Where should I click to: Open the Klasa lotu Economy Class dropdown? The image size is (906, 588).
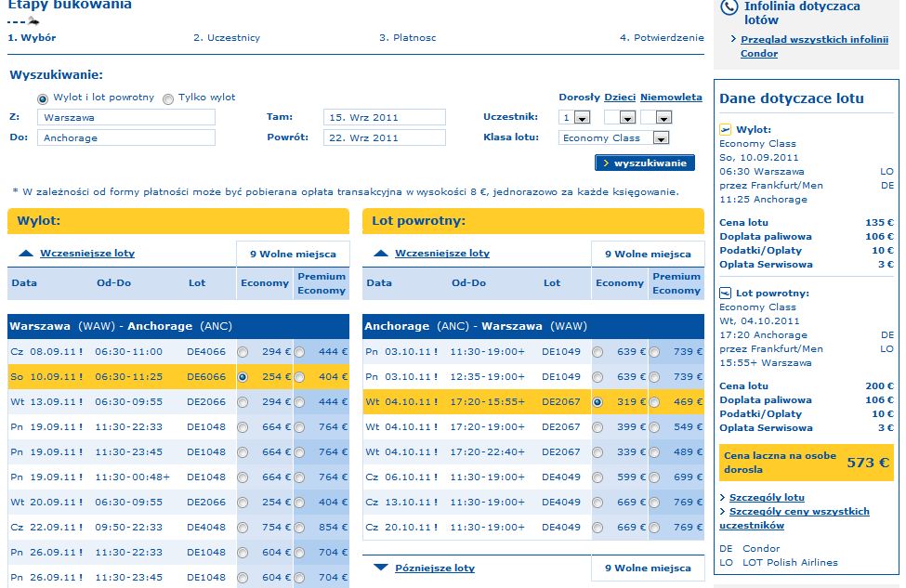[661, 138]
